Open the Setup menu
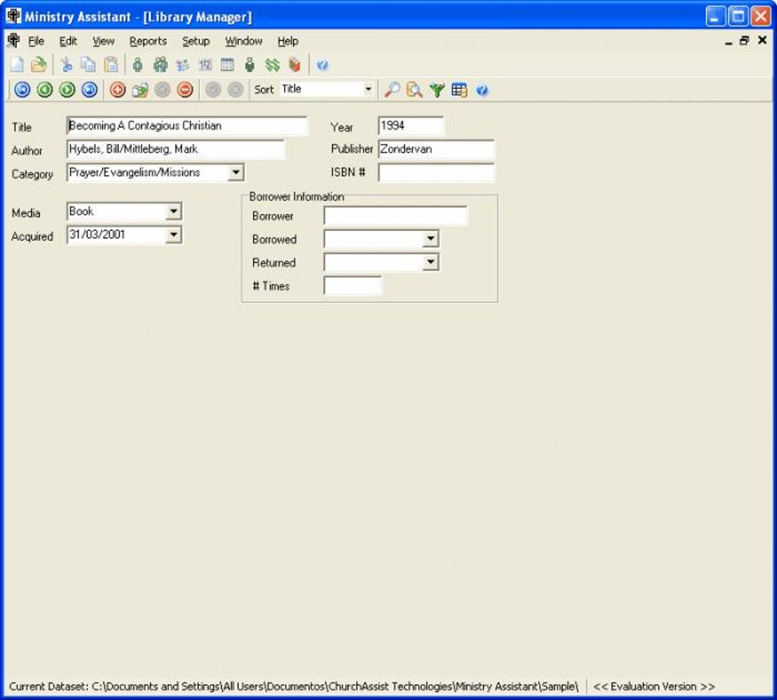777x700 pixels. coord(196,40)
